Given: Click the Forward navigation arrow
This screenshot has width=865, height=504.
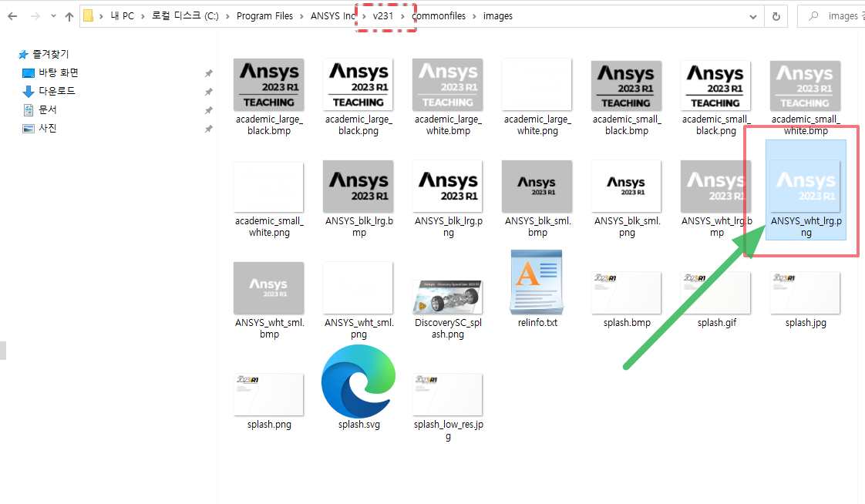Looking at the screenshot, I should [35, 16].
